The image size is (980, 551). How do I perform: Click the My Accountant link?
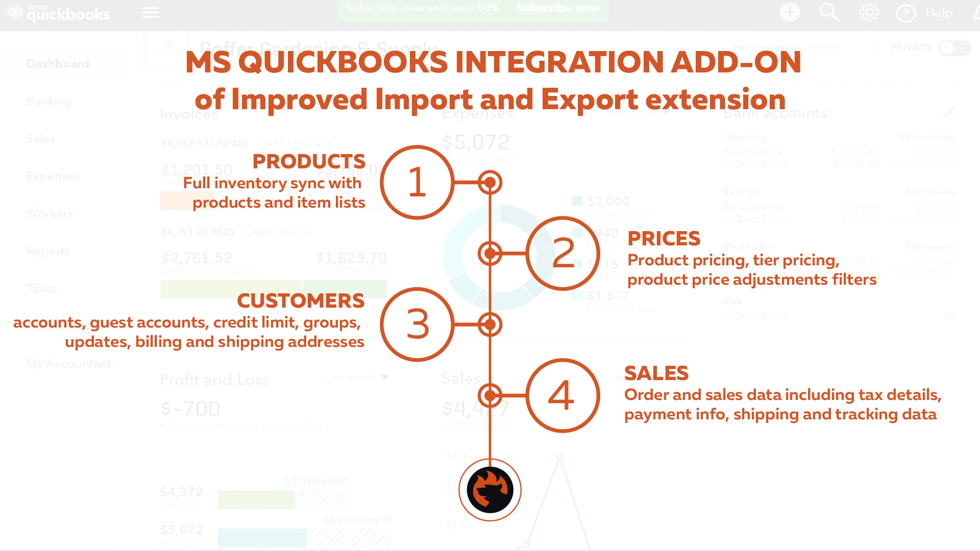tap(68, 363)
